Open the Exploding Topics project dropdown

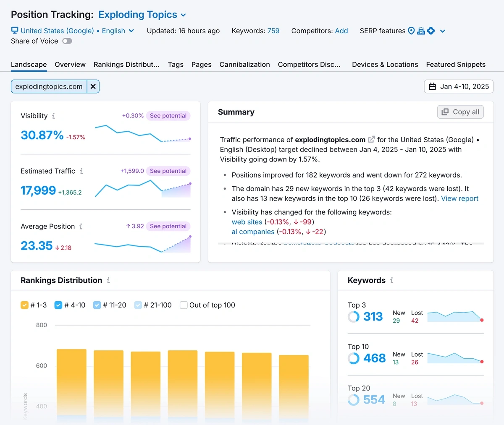tap(142, 15)
